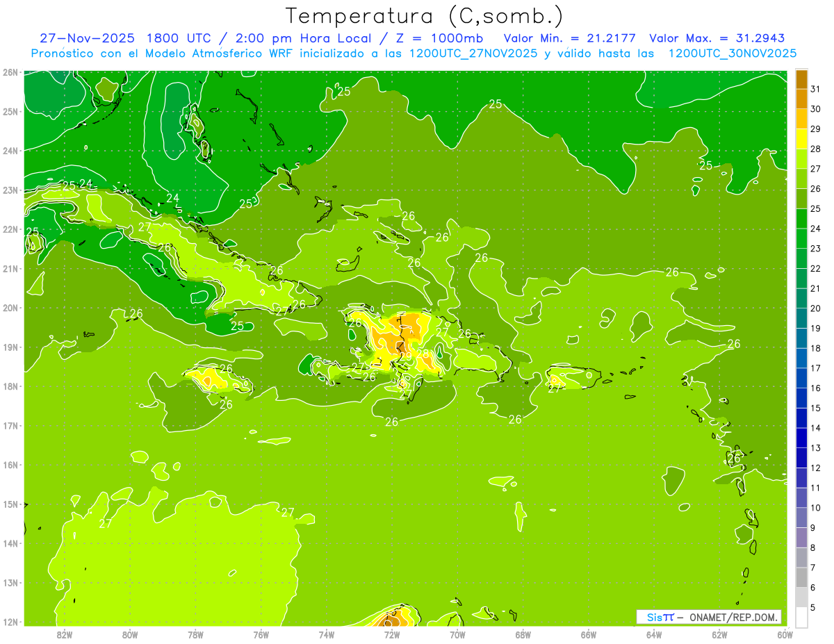Select the dark blue swatch between 13 and 14
This screenshot has height=644, width=834.
pyautogui.click(x=801, y=438)
